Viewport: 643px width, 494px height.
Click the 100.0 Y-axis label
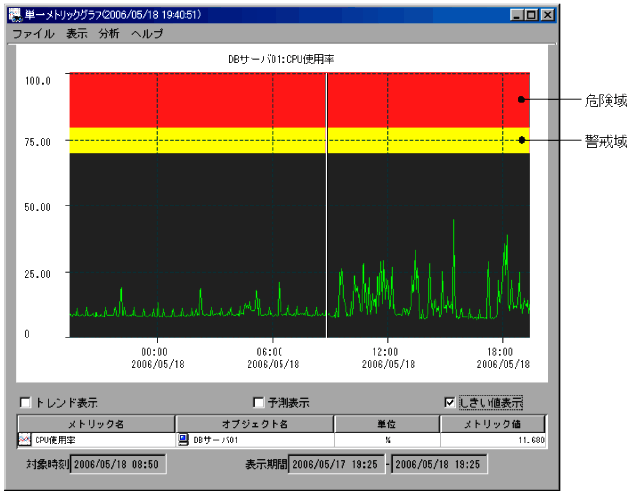38,81
